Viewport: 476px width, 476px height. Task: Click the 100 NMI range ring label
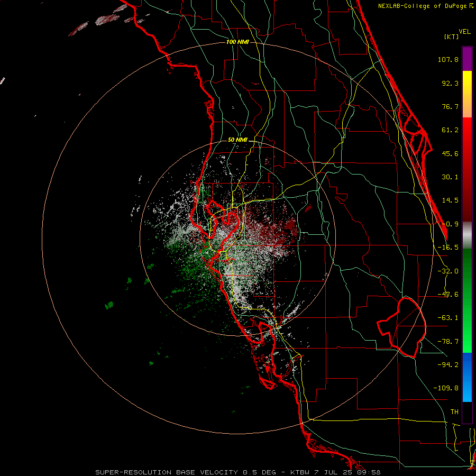237,42
